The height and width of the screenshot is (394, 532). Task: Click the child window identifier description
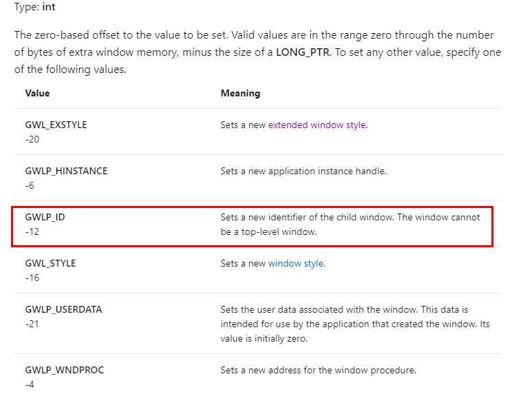(x=350, y=225)
